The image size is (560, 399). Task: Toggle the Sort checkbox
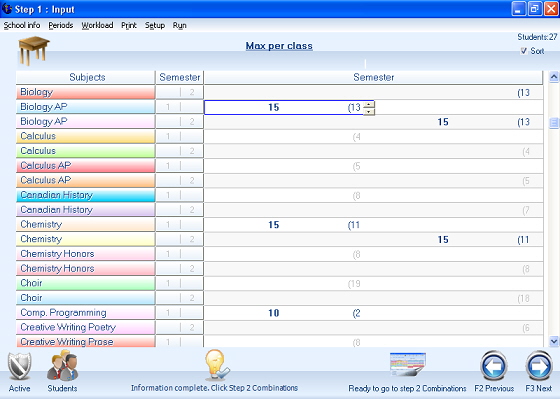(524, 51)
